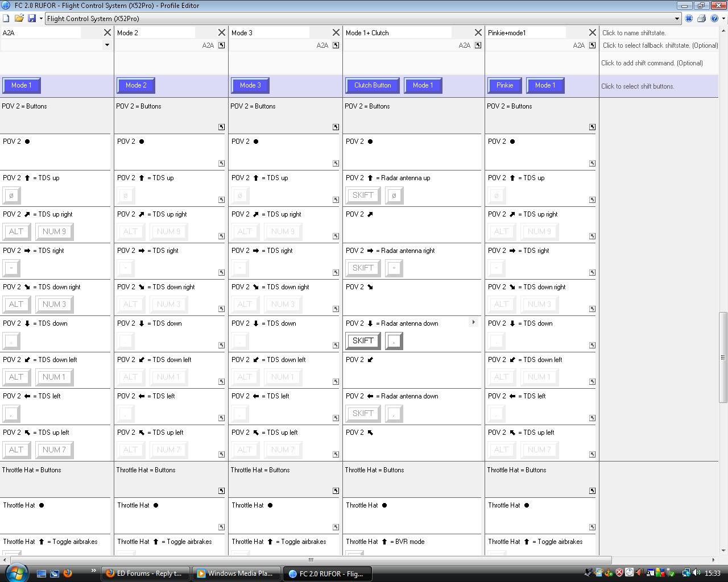Click fallback icon on Mode 3 Throttle Hat Buttons cell

pos(336,490)
